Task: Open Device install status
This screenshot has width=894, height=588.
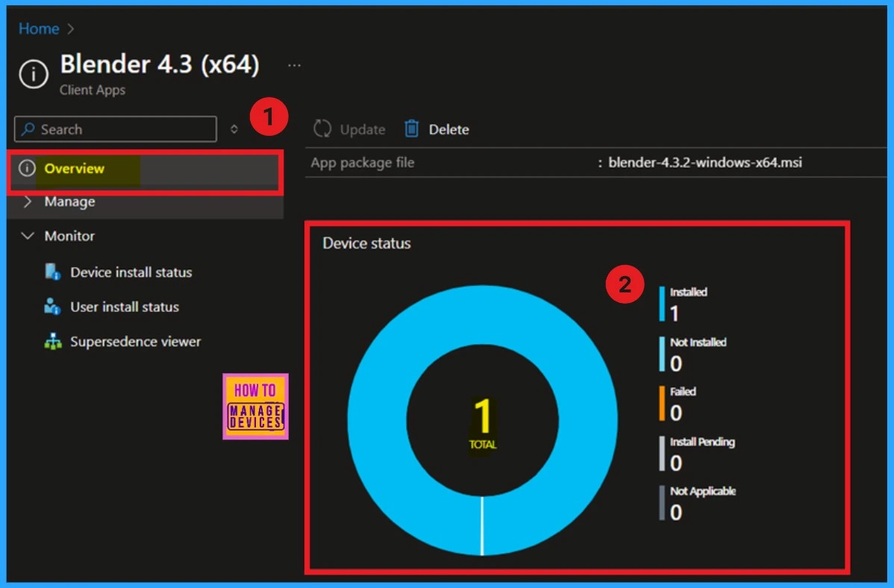Action: coord(131,272)
